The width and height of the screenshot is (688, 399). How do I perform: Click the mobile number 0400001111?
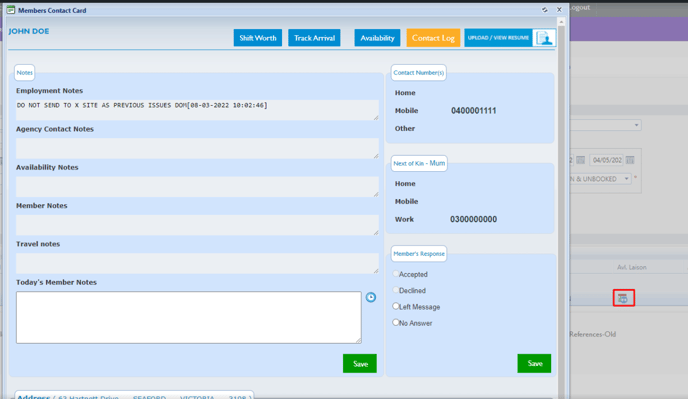[x=473, y=111]
